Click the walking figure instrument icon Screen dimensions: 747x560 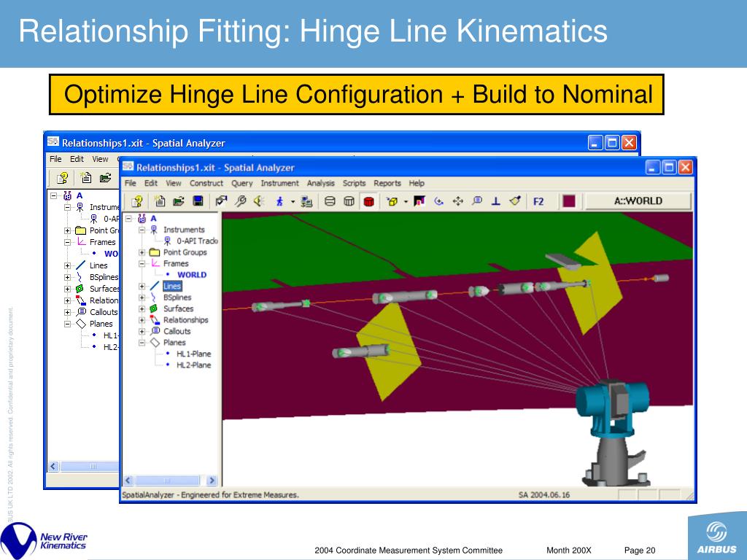279,201
